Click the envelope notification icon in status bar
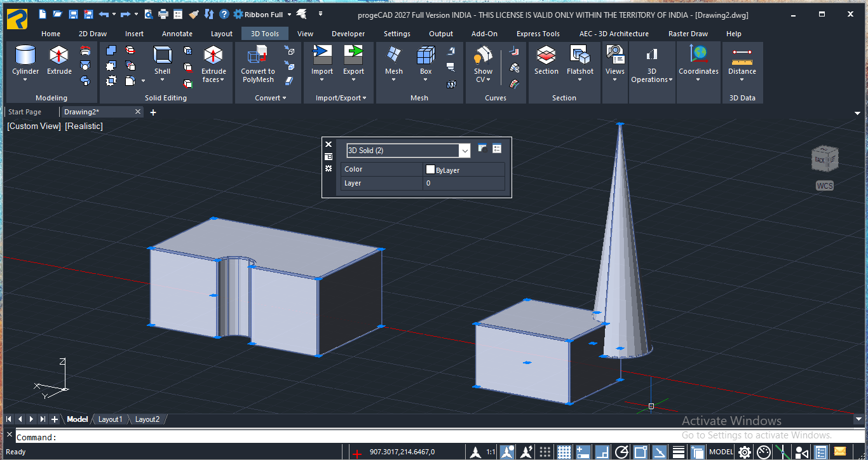868x460 pixels. pyautogui.click(x=840, y=452)
